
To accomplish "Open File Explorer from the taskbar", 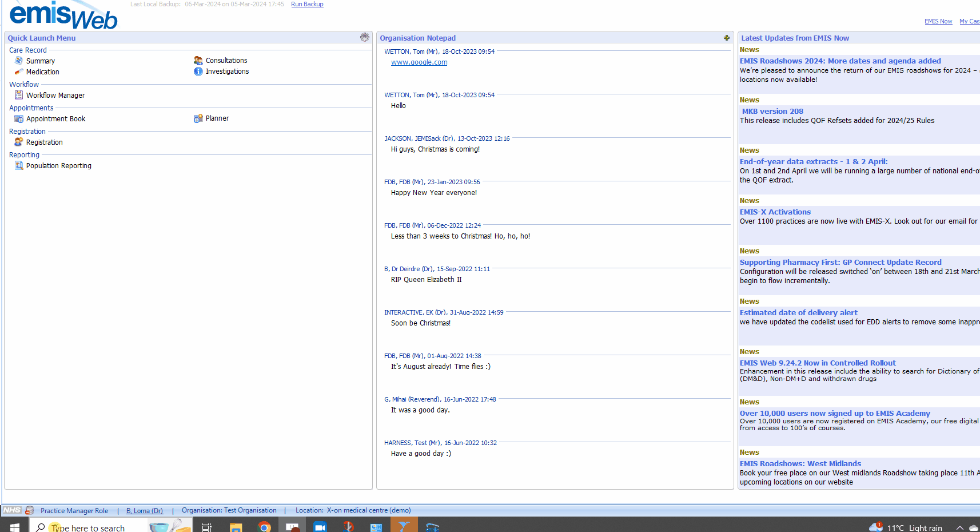I will tap(236, 527).
